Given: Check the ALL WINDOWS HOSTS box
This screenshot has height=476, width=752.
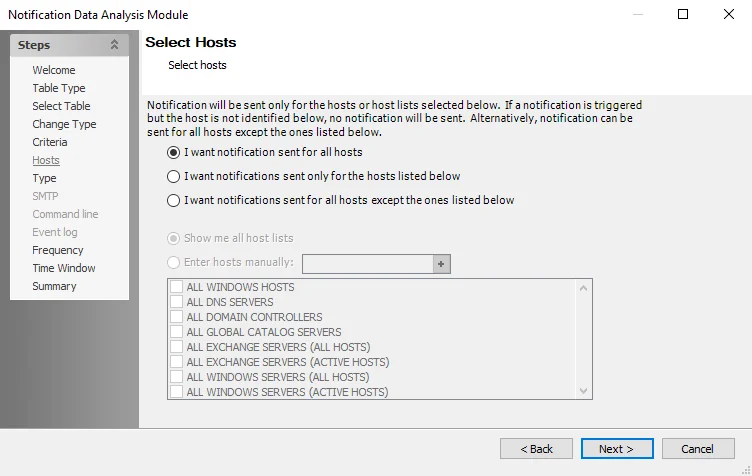Looking at the screenshot, I should coord(176,287).
